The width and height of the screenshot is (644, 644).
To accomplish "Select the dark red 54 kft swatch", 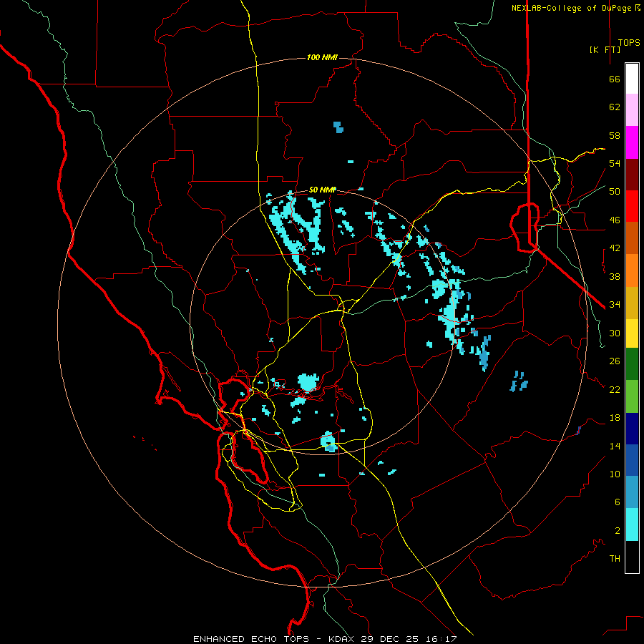I will tap(632, 175).
